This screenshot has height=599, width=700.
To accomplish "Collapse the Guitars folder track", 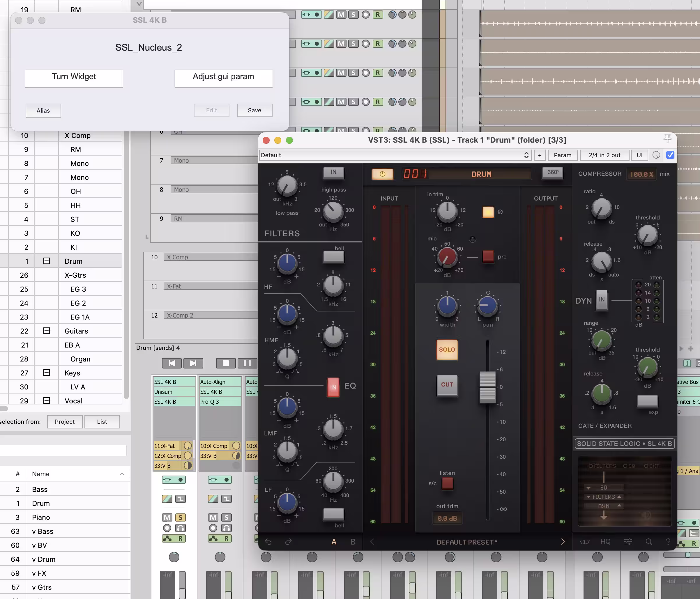I will [47, 331].
